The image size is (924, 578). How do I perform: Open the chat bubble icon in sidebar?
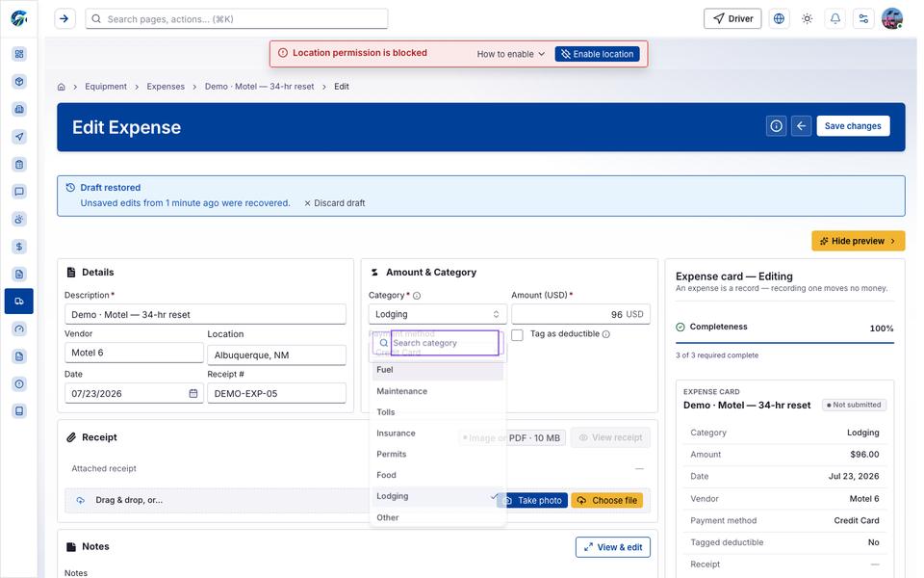pyautogui.click(x=19, y=192)
